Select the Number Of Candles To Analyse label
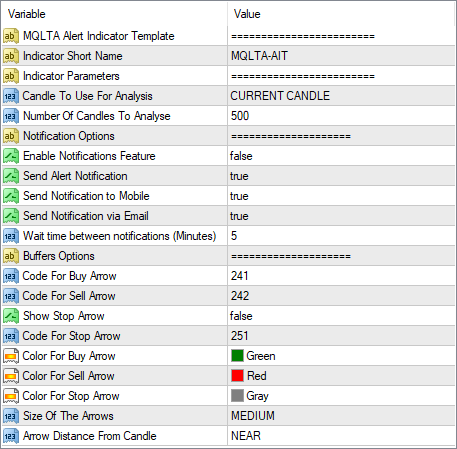Viewport: 457px width, 449px height. coord(97,116)
